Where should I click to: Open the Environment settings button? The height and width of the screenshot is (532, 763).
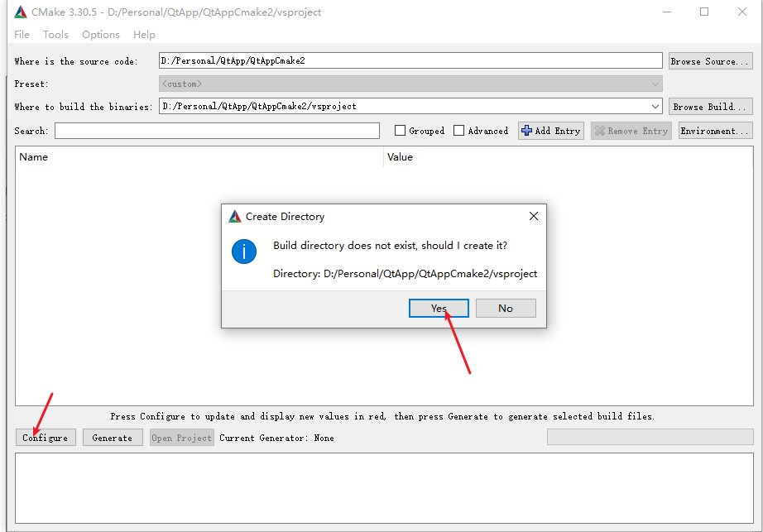715,131
